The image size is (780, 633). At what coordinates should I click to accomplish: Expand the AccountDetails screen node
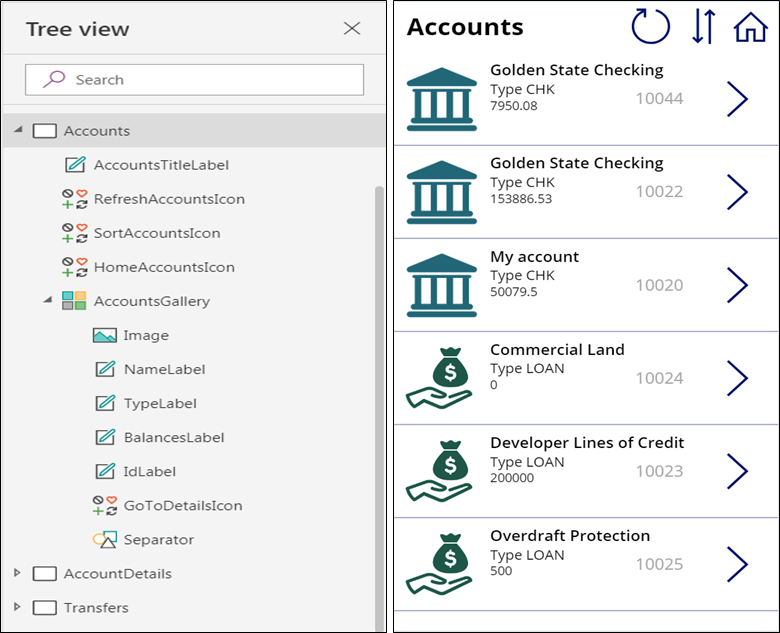tap(17, 573)
